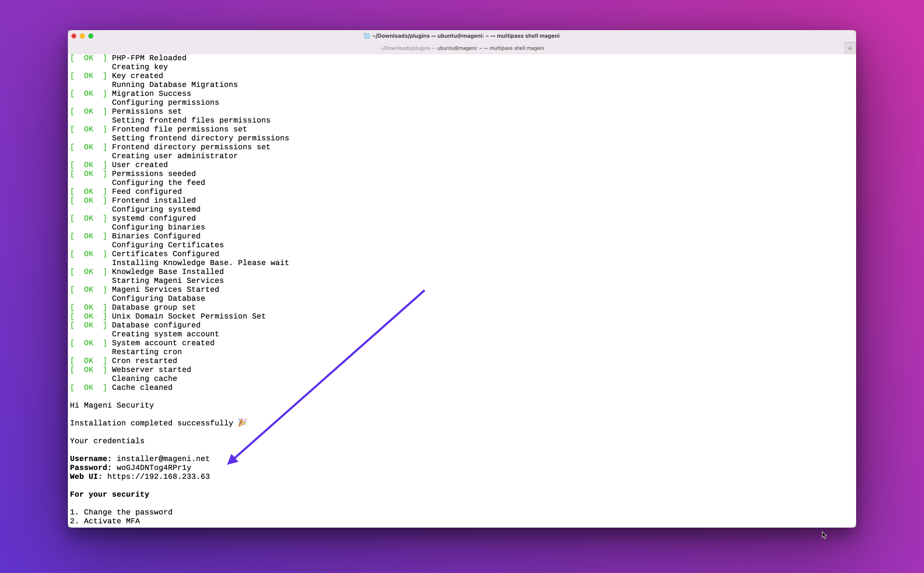Click the "Hi Mageni Security" greeting
The height and width of the screenshot is (573, 924).
[112, 405]
